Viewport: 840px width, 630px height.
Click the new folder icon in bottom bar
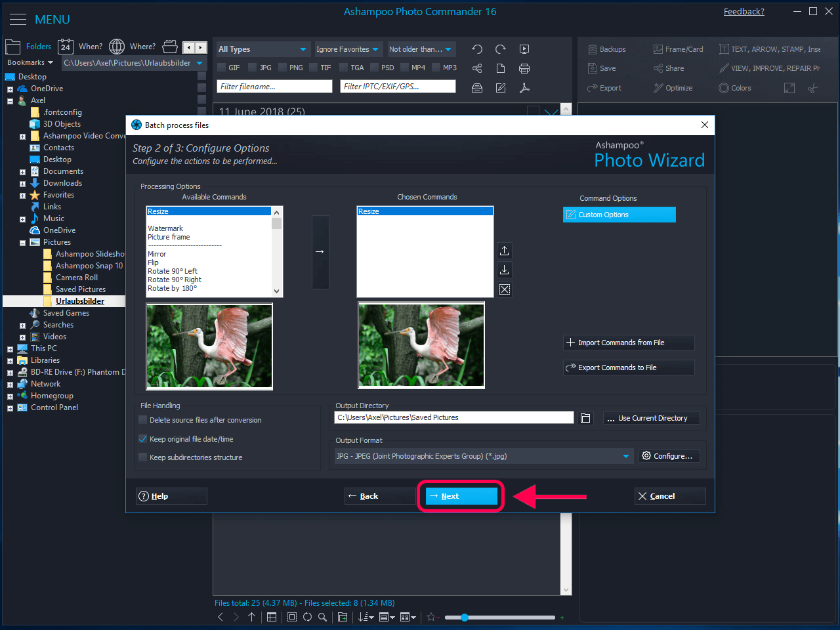pyautogui.click(x=343, y=617)
